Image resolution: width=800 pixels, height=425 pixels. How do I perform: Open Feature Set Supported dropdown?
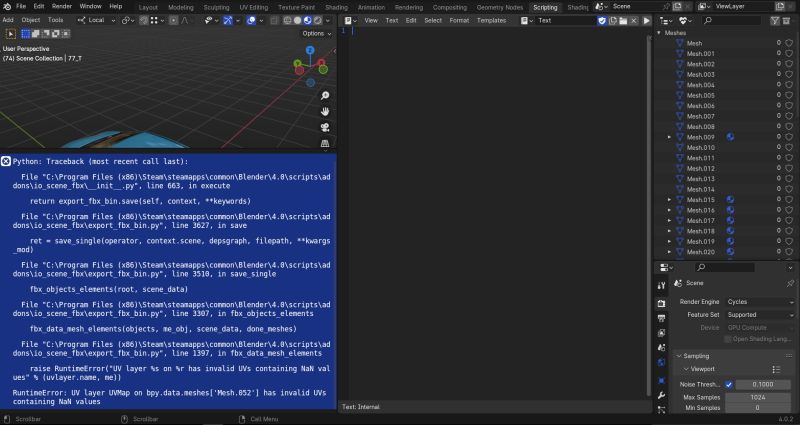[x=760, y=315]
